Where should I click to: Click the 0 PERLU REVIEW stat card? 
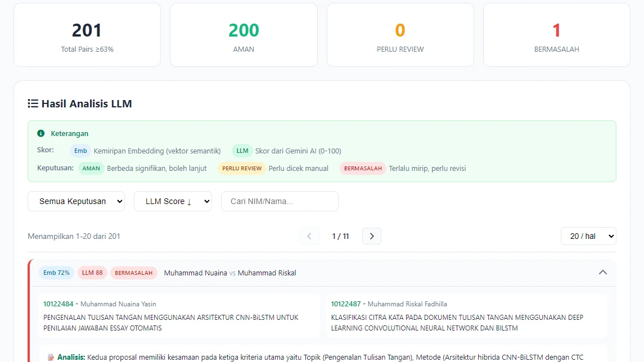pyautogui.click(x=400, y=35)
